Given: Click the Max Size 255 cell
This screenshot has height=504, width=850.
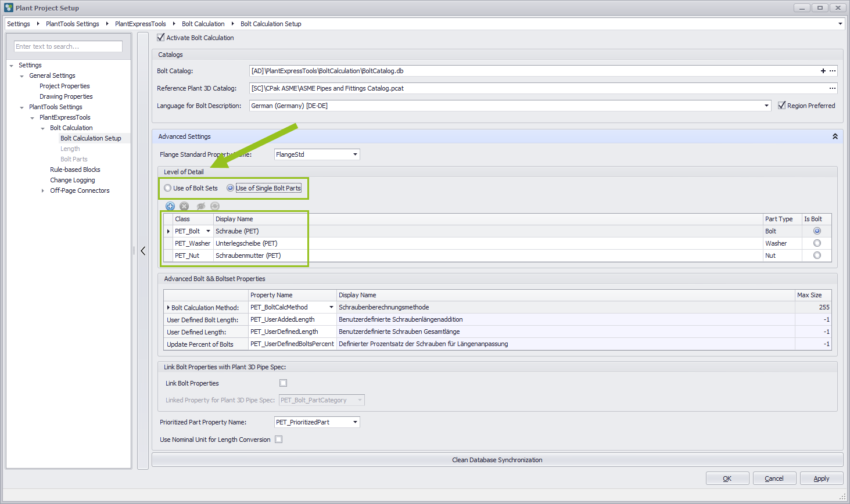Looking at the screenshot, I should point(813,307).
